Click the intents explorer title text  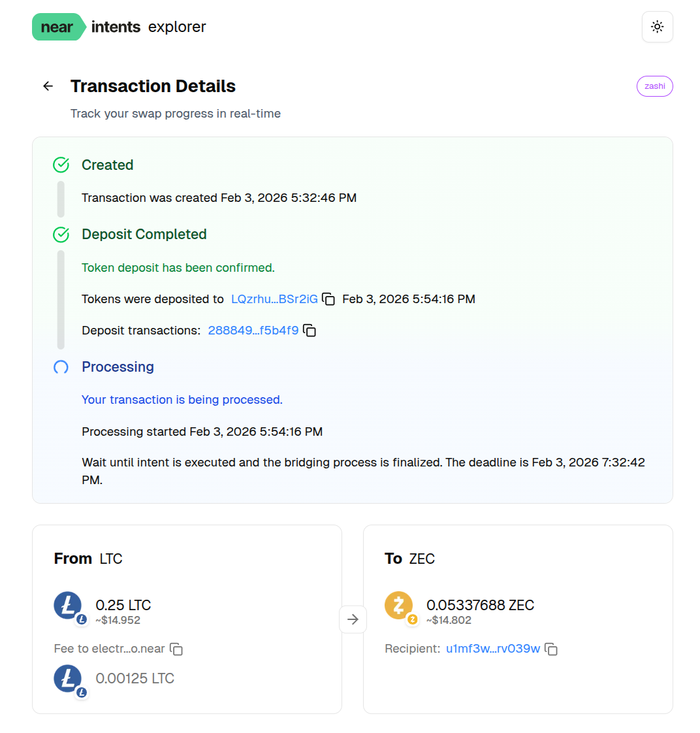[x=149, y=27]
